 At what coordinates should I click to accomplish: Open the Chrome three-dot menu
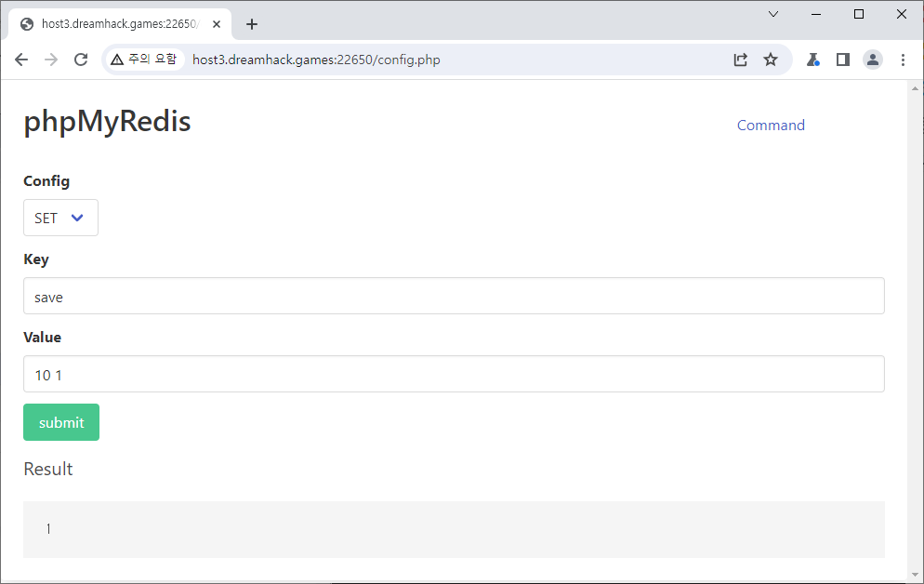click(903, 60)
